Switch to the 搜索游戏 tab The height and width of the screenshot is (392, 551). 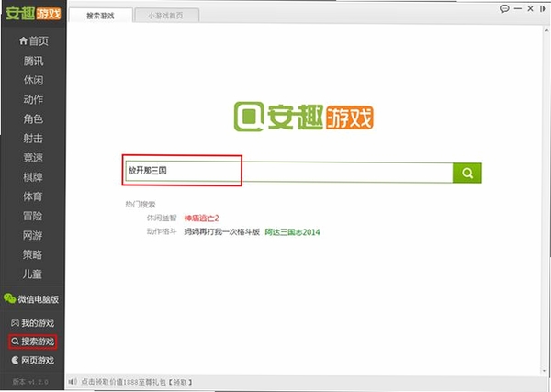pos(100,16)
